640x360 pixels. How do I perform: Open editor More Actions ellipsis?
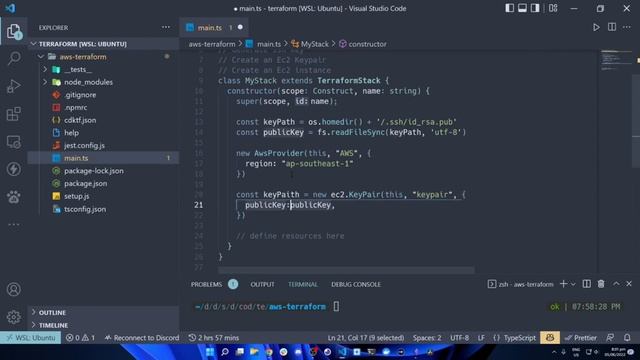click(x=627, y=27)
